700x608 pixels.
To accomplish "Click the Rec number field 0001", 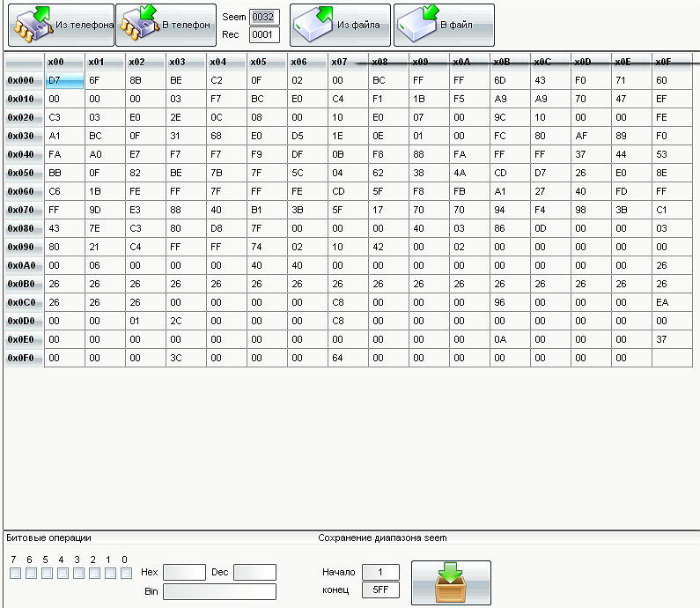I will pos(264,35).
